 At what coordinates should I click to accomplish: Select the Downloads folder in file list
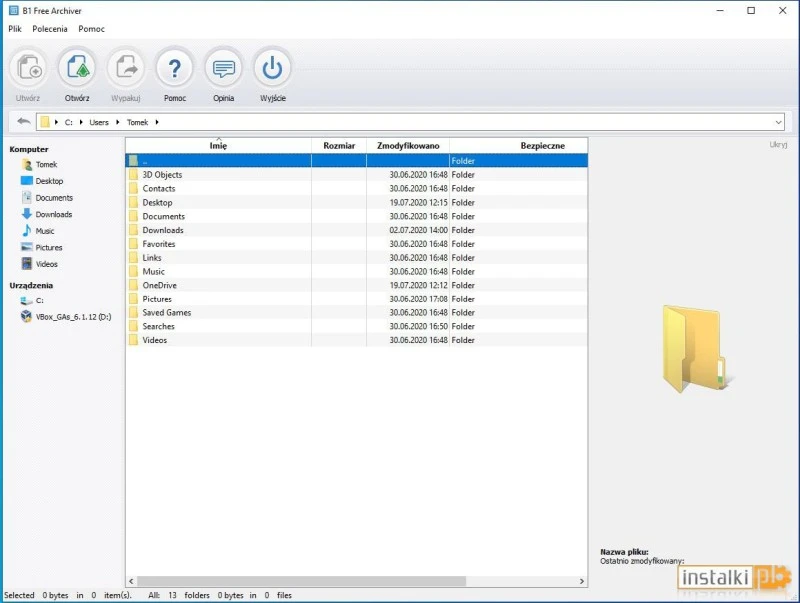(x=163, y=230)
